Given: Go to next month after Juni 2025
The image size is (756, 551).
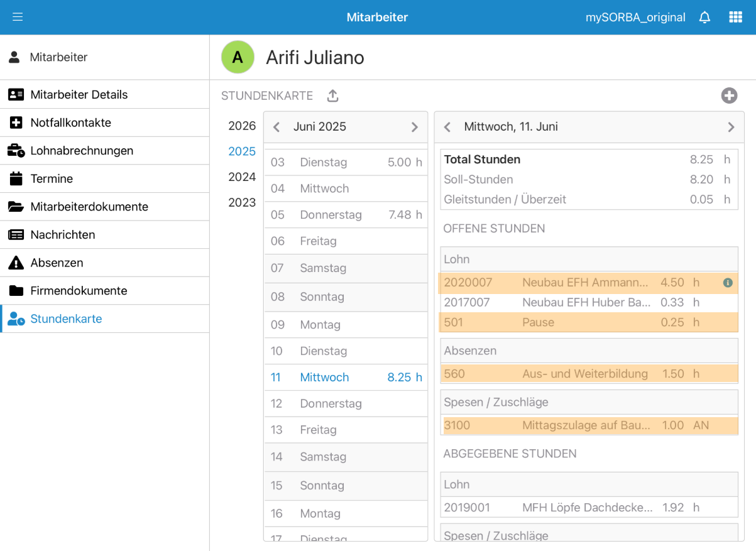Looking at the screenshot, I should tap(414, 127).
